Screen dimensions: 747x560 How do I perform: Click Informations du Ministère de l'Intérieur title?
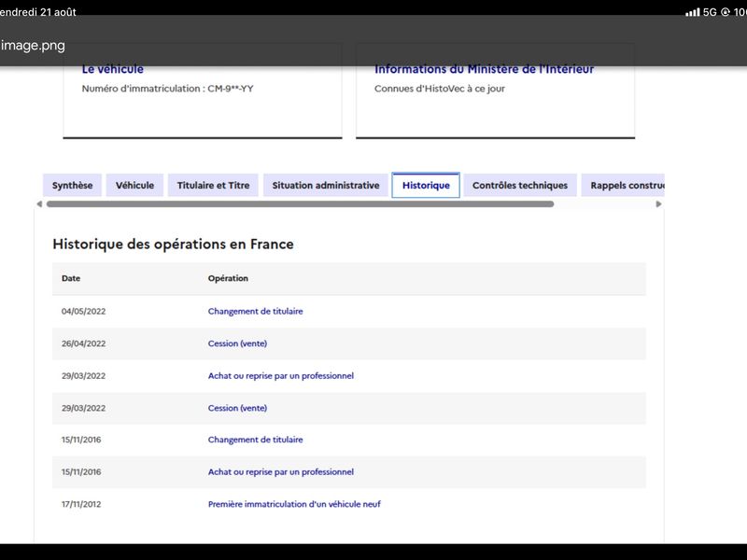(484, 69)
